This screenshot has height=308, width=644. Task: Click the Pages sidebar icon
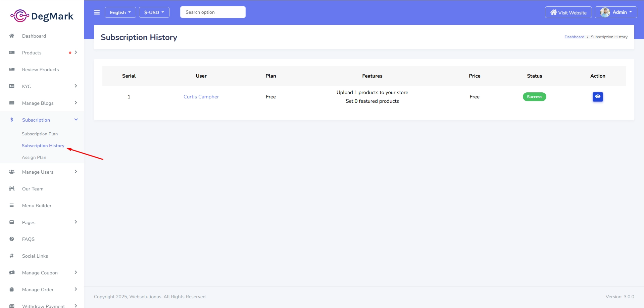click(x=12, y=222)
